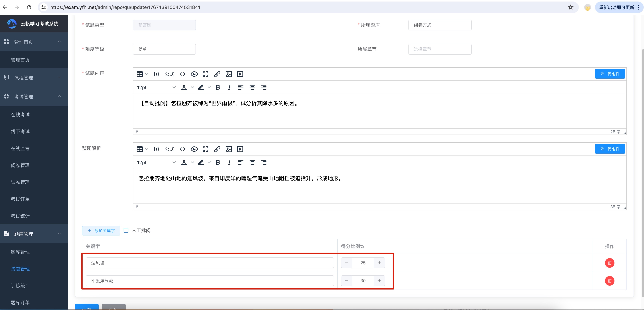Screen dimensions: 644x310
Task: Open table options dropdown in 整题解析 editor
Action: (x=147, y=149)
